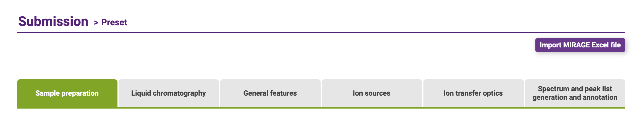Display Ion transfer optics parameters

tap(473, 93)
